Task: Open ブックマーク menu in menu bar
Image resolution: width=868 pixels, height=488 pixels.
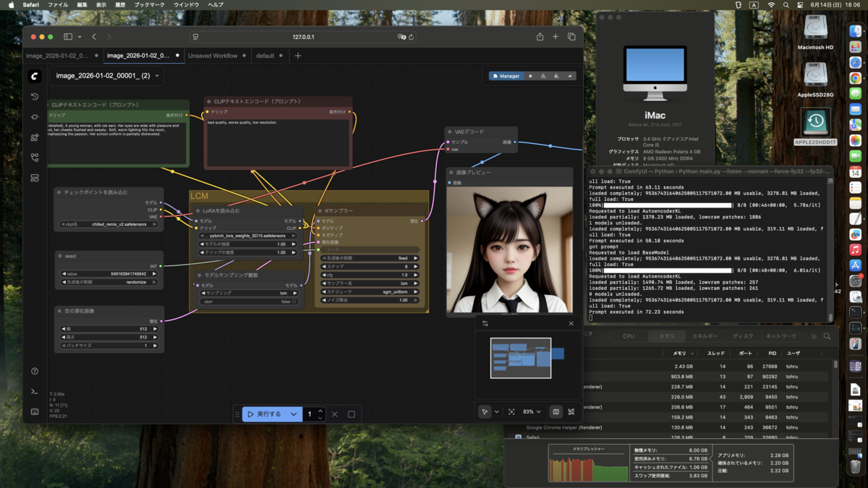Action: pos(150,5)
